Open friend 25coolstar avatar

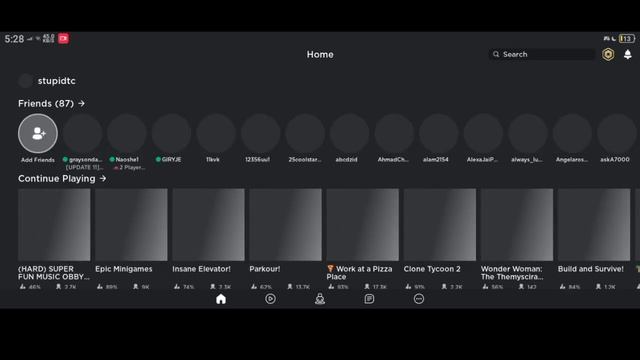pos(305,133)
